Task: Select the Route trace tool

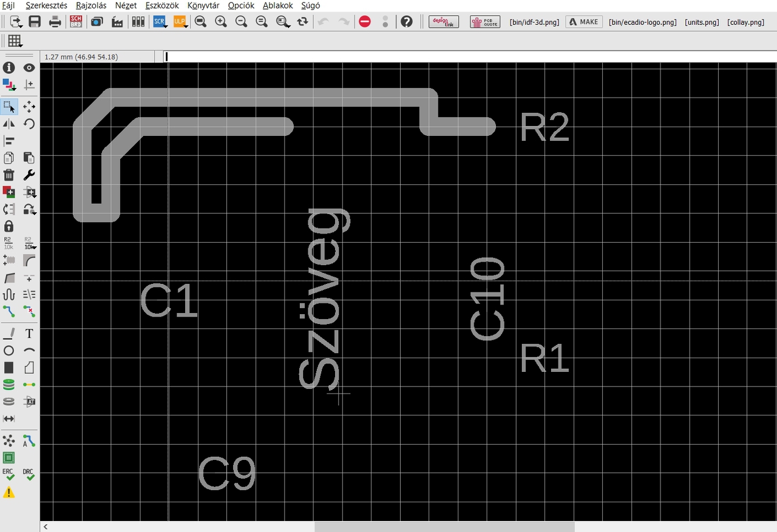Action: [9, 311]
